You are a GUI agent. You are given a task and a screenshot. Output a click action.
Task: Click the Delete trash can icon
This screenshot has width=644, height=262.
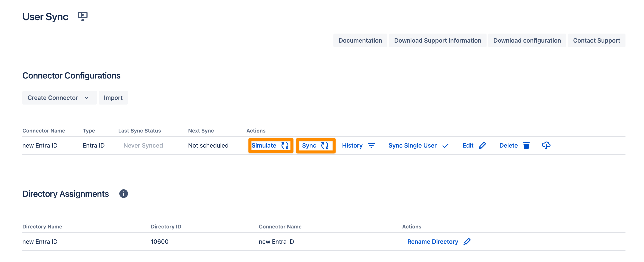[526, 145]
